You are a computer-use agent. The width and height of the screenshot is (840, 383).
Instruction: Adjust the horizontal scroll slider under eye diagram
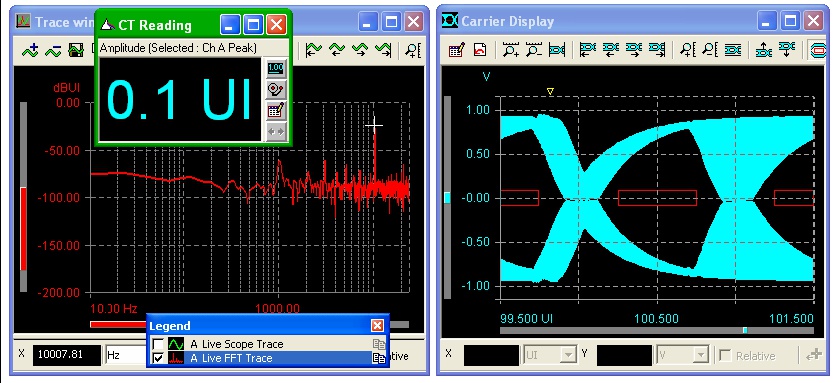point(745,331)
